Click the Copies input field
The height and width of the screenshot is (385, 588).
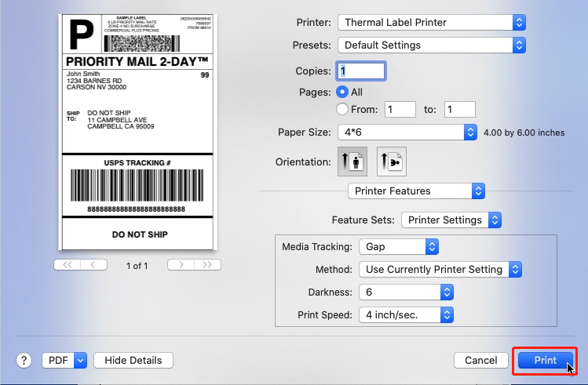(361, 71)
